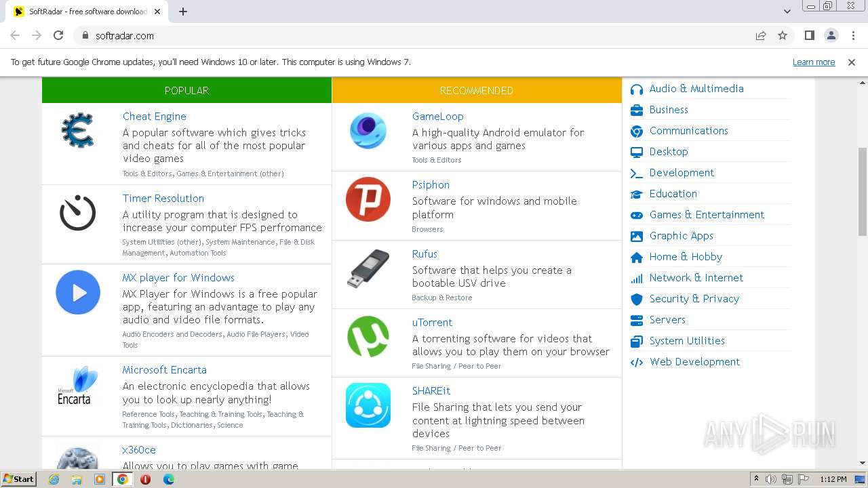Click the Audio & Multimedia headphones icon
This screenshot has width=868, height=488.
coord(636,89)
